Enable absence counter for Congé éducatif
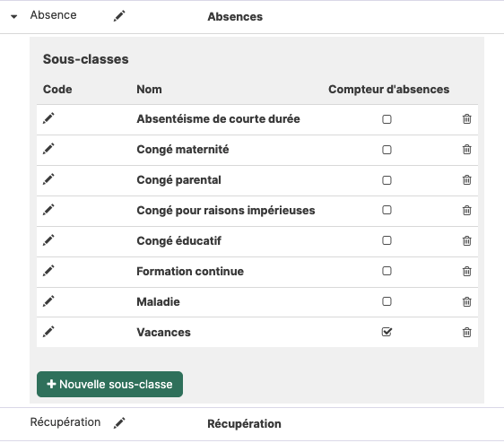The width and height of the screenshot is (504, 443). pyautogui.click(x=387, y=240)
